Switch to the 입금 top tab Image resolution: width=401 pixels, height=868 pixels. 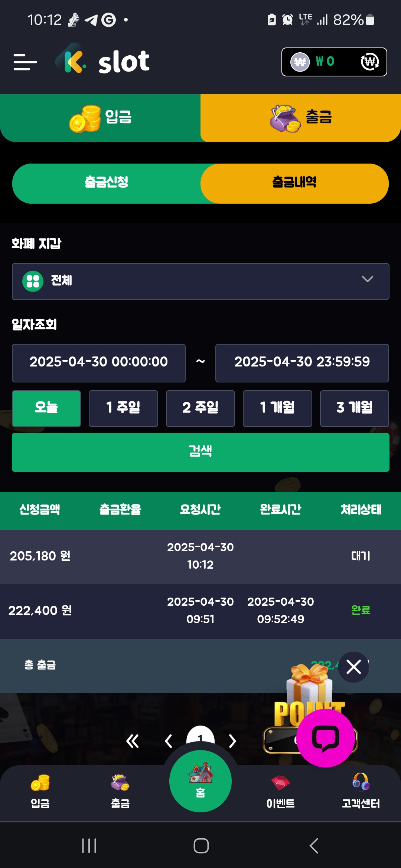tap(100, 118)
